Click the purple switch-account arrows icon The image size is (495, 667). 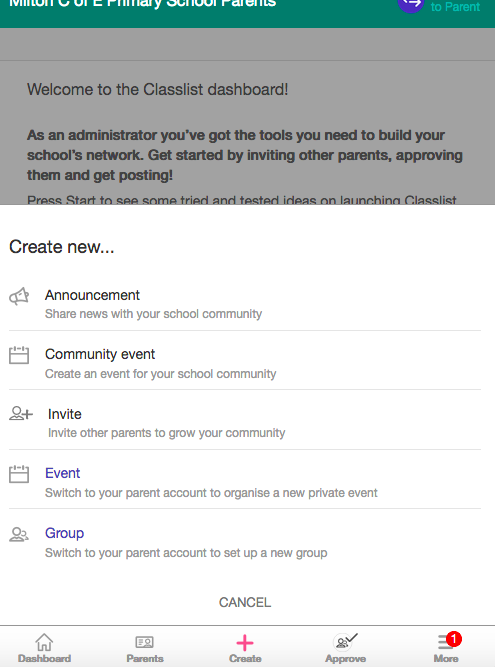pyautogui.click(x=411, y=5)
